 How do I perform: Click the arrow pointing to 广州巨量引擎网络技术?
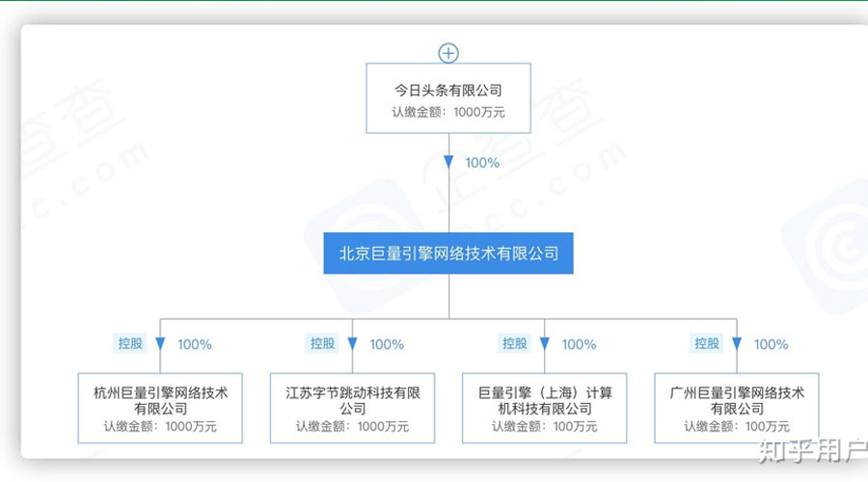737,344
